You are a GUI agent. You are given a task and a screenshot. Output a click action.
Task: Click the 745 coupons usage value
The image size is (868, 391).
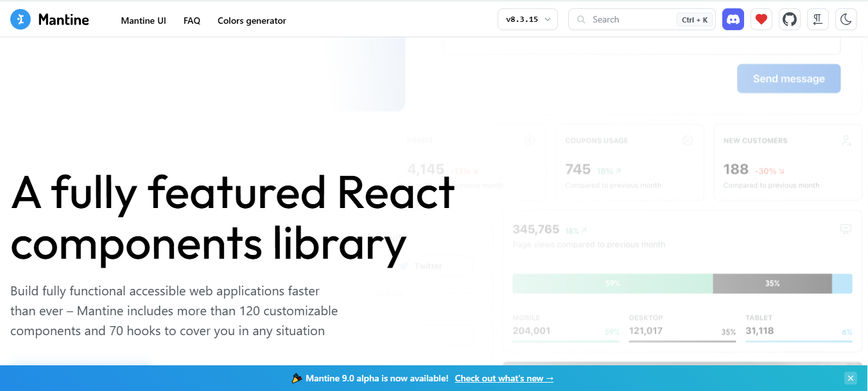click(x=578, y=169)
